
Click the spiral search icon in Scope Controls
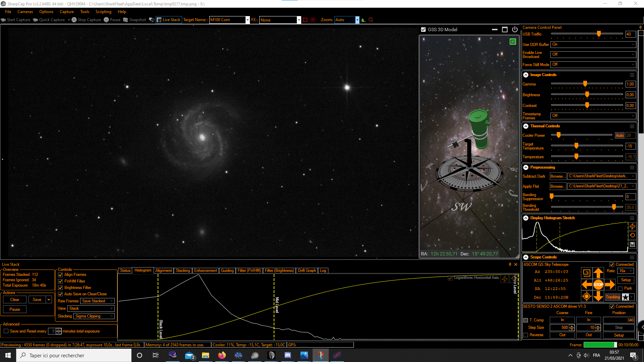(586, 273)
